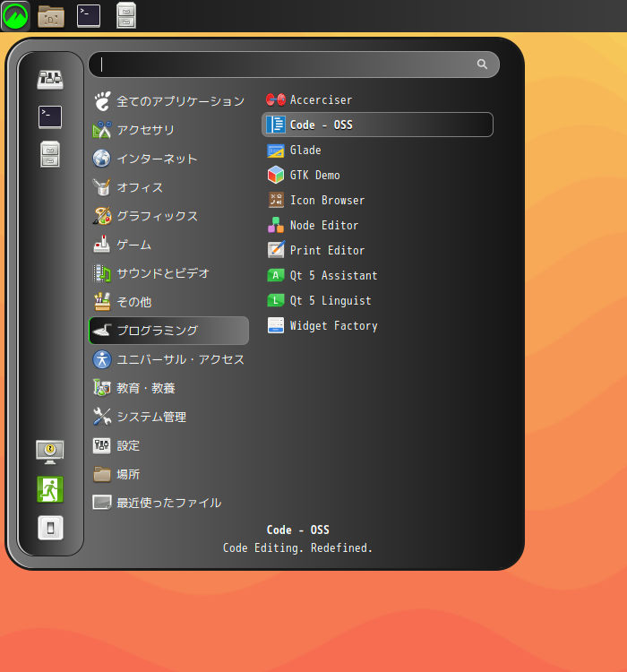Click the search magnifier icon
This screenshot has width=627, height=672.
pos(482,65)
